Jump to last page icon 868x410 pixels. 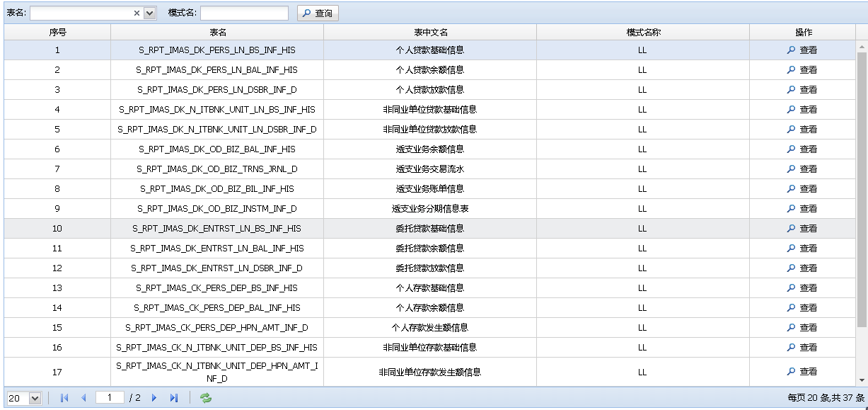coord(173,399)
